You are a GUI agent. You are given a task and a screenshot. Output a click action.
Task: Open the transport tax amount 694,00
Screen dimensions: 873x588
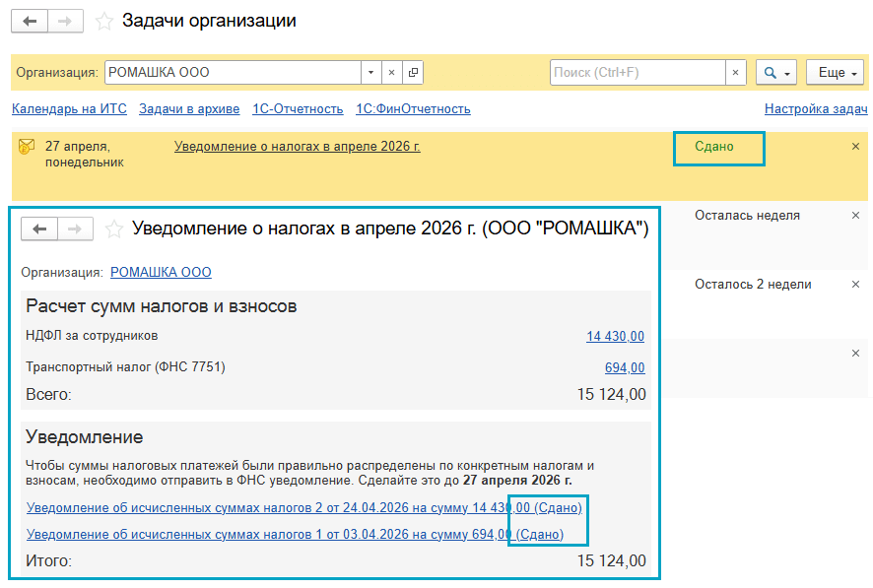(625, 367)
